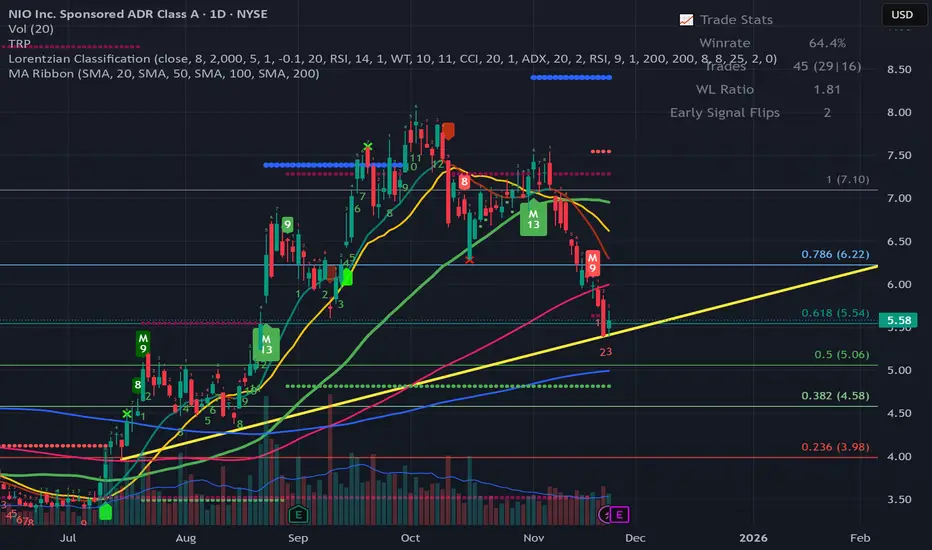
Task: Open the USD currency selector
Action: click(x=902, y=15)
